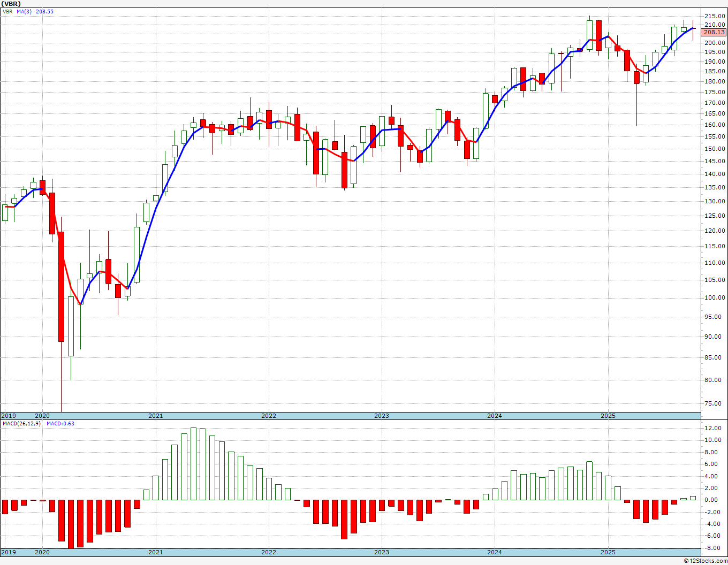Click the 12.00 MACD axis label
The width and height of the screenshot is (728, 565).
click(712, 428)
